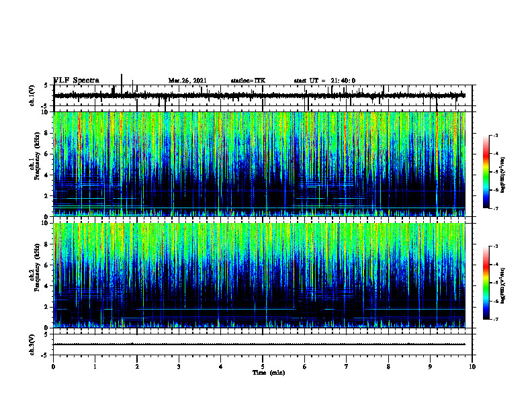Image resolution: width=532 pixels, height=411 pixels.
Task: Click the "VLF Spectra" plot title
Action: click(x=76, y=81)
